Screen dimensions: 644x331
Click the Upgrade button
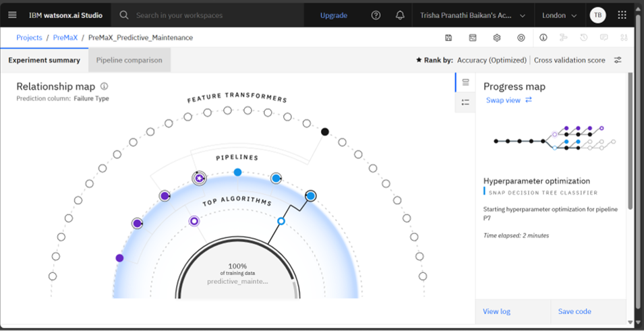(x=334, y=15)
